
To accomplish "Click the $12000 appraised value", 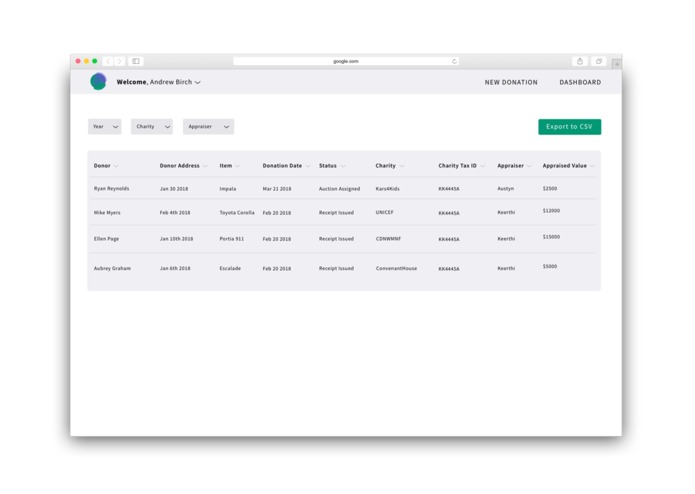I will click(x=551, y=210).
